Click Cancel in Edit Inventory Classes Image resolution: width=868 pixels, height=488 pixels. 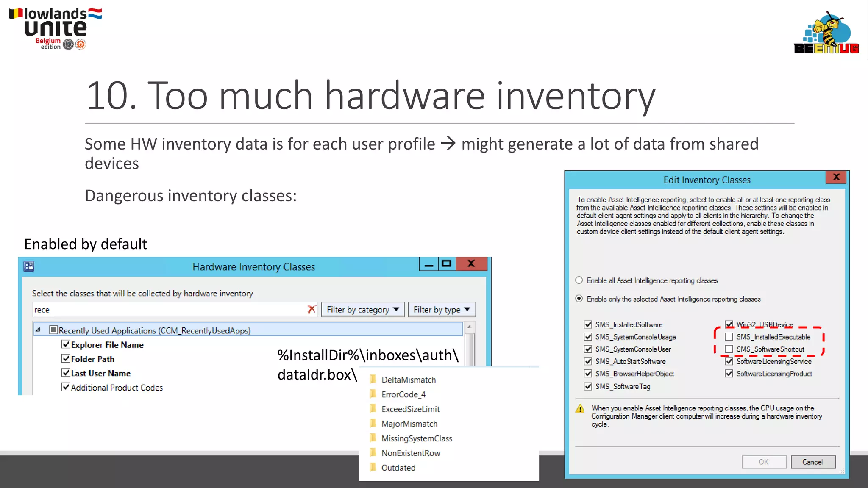pos(813,462)
